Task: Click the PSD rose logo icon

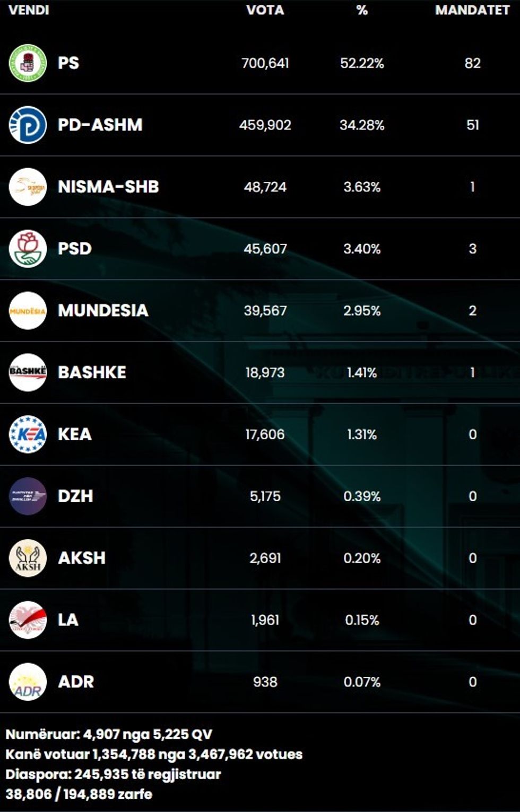Action: pyautogui.click(x=28, y=249)
